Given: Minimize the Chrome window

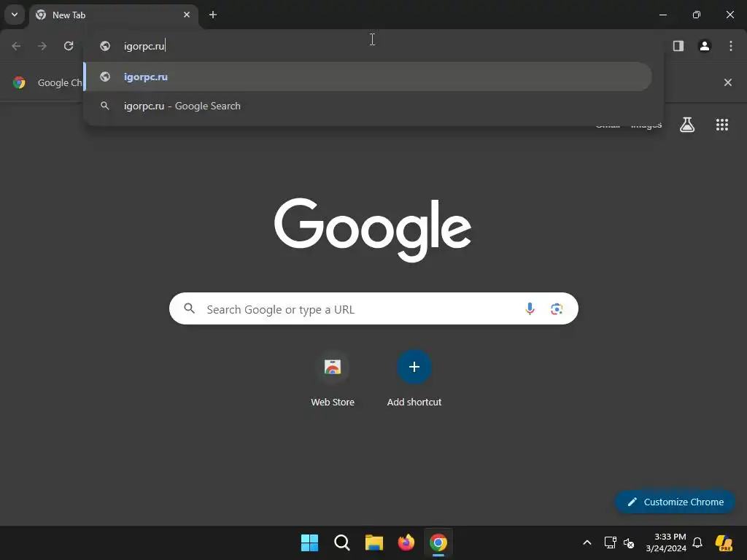Looking at the screenshot, I should tap(662, 15).
